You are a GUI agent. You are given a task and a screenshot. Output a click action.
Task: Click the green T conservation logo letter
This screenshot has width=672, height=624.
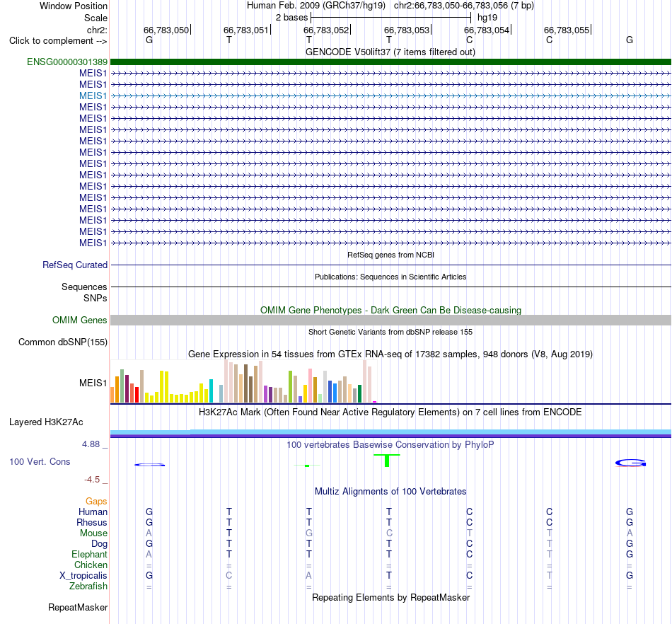(387, 461)
